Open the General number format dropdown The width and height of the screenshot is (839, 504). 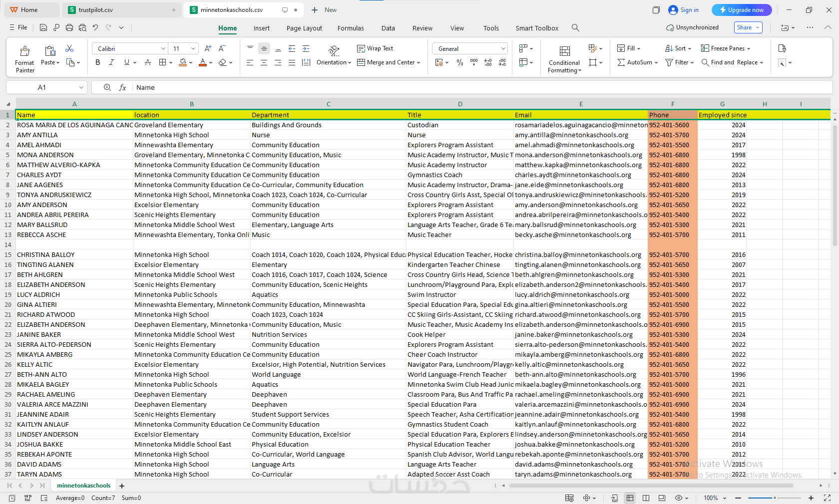503,48
